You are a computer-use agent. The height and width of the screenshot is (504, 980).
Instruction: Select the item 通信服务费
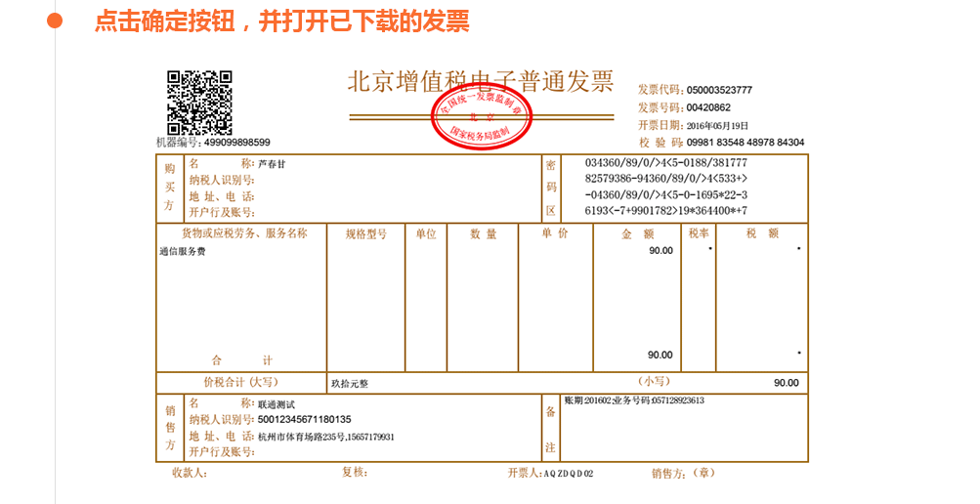(183, 252)
